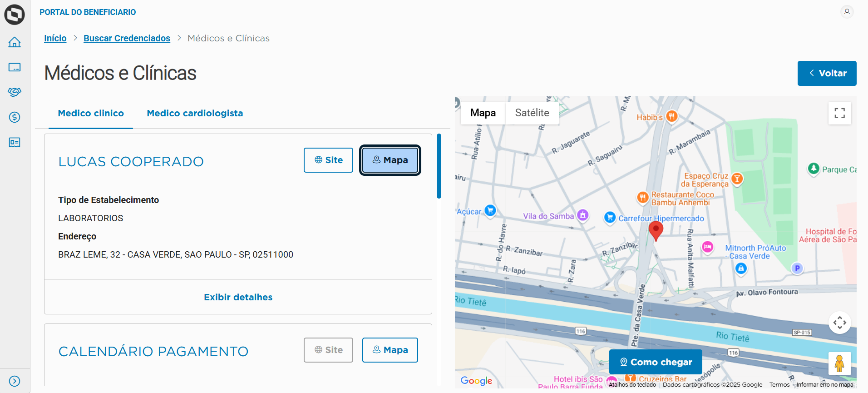Open the ID card sidebar icon
868x393 pixels.
tap(15, 143)
